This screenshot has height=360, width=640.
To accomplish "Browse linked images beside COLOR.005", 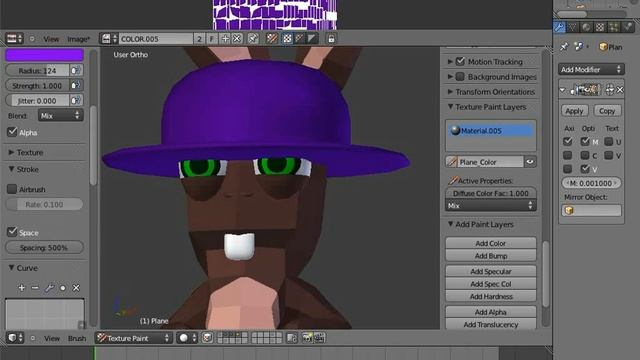I will click(109, 39).
